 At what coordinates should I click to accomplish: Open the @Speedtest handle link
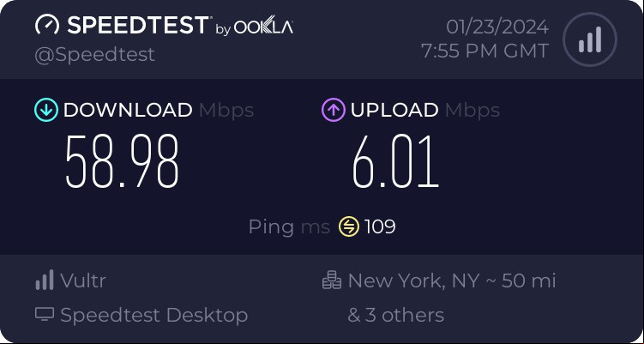[x=95, y=55]
